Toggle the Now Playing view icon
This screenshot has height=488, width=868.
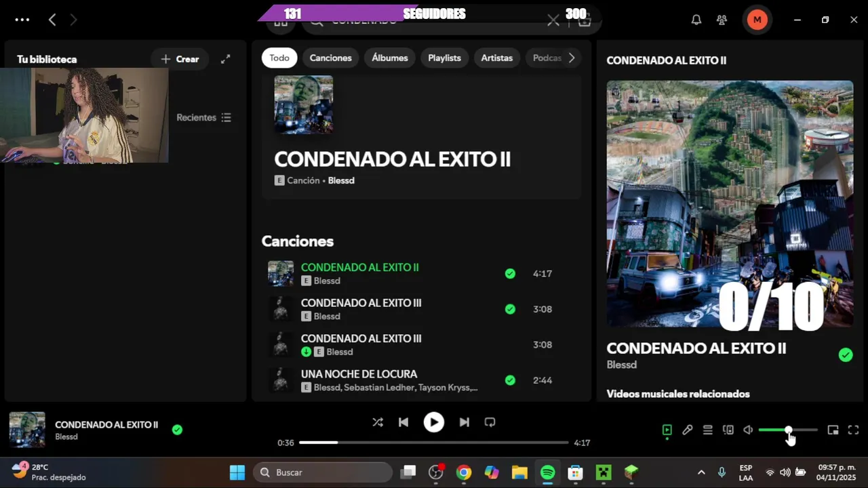tap(667, 430)
